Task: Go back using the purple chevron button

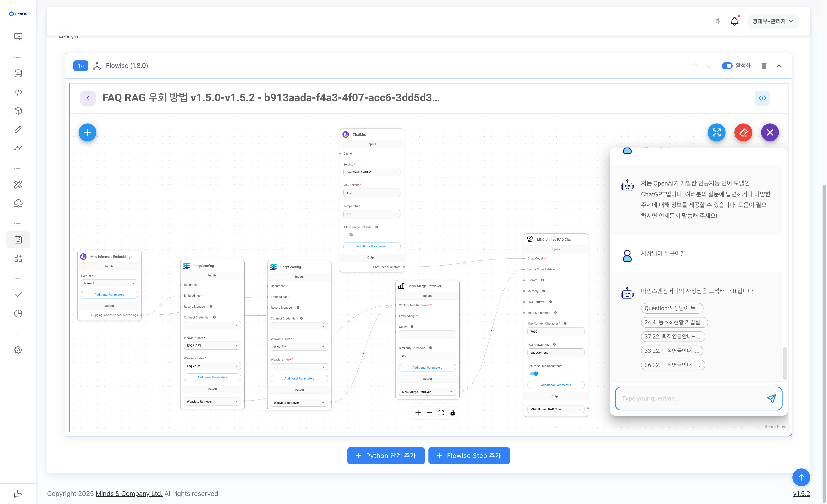Action: tap(88, 98)
